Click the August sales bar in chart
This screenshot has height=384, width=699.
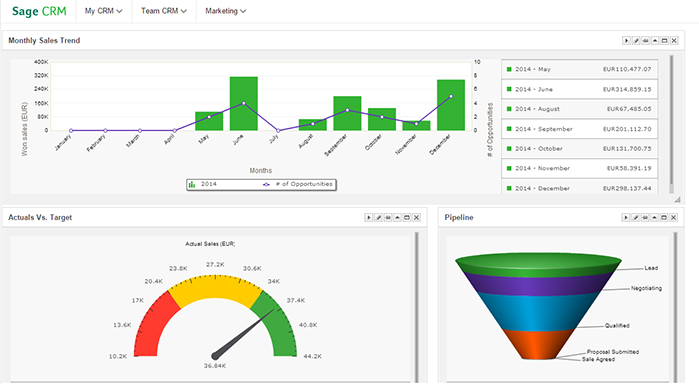point(312,125)
